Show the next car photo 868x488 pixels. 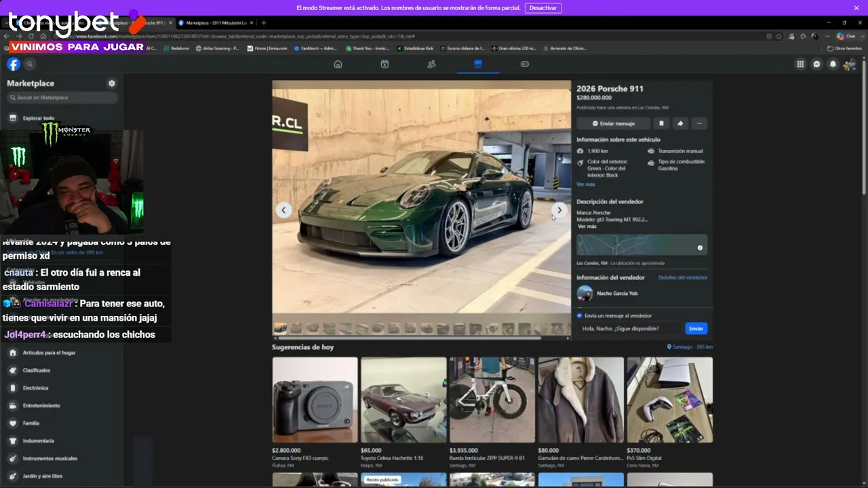(559, 210)
